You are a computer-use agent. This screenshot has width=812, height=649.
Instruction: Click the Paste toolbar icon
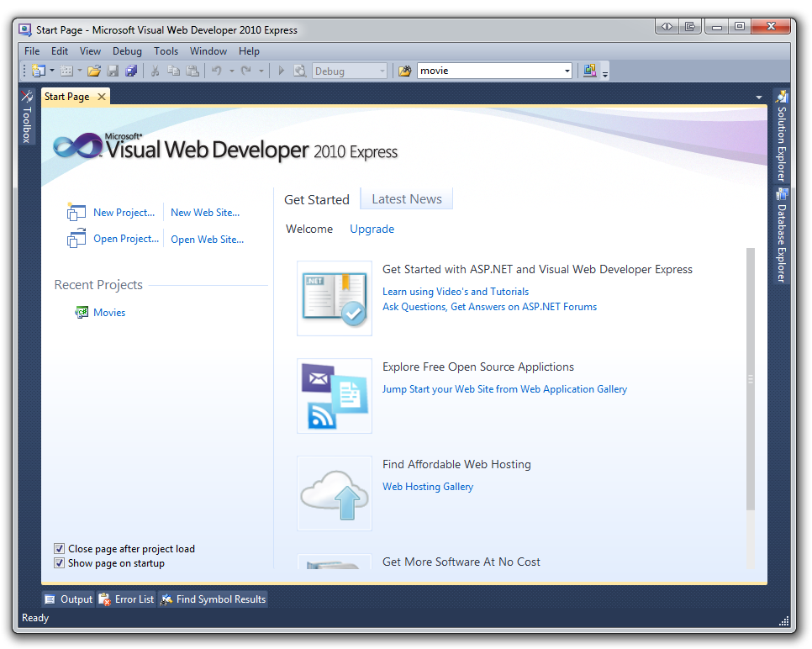point(192,71)
